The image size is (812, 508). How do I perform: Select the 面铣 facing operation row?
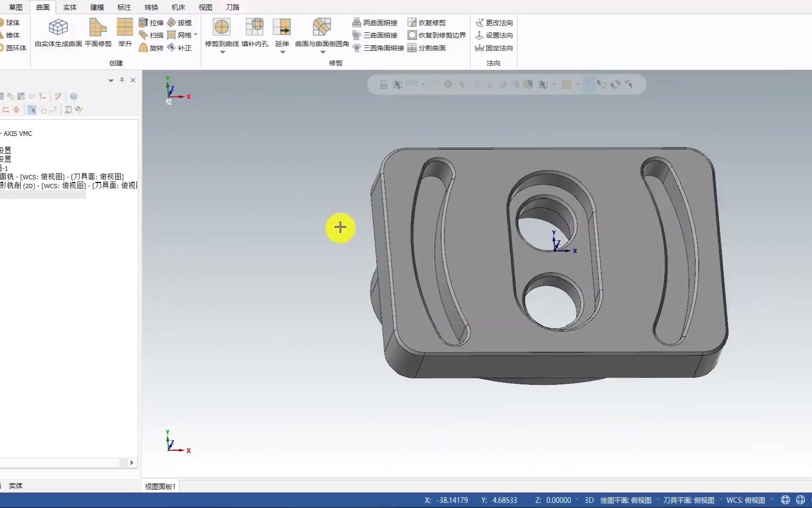[x=62, y=176]
